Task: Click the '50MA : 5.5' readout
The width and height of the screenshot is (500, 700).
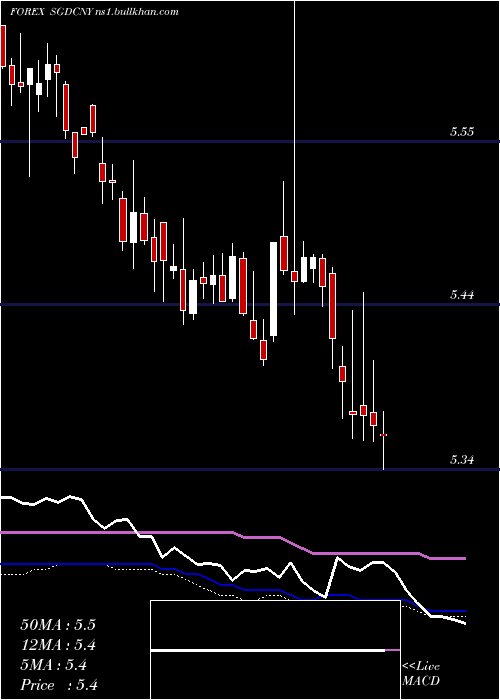Action: 58,625
